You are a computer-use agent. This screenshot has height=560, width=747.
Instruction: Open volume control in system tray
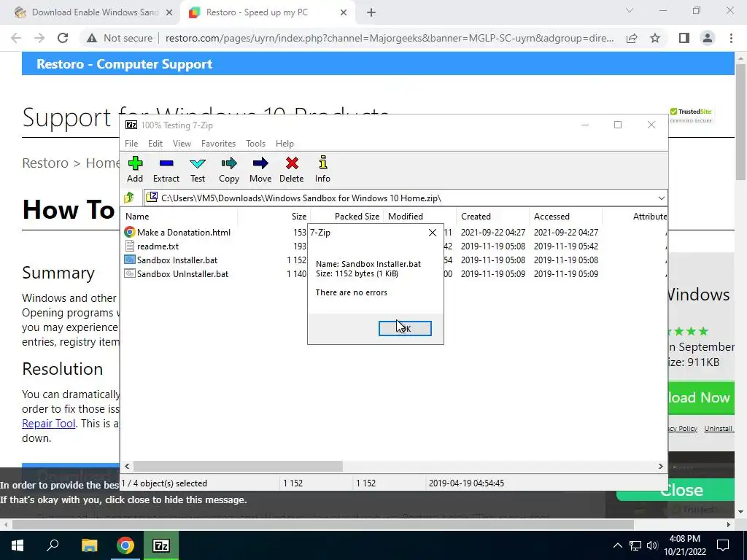(652, 545)
